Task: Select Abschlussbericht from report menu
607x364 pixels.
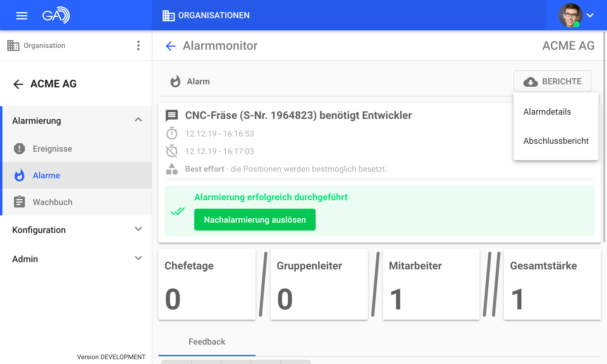Action: click(556, 141)
